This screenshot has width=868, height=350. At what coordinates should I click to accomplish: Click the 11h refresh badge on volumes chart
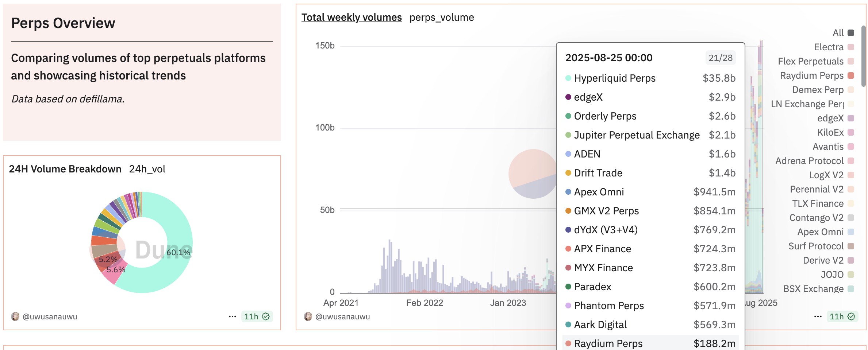(x=842, y=316)
